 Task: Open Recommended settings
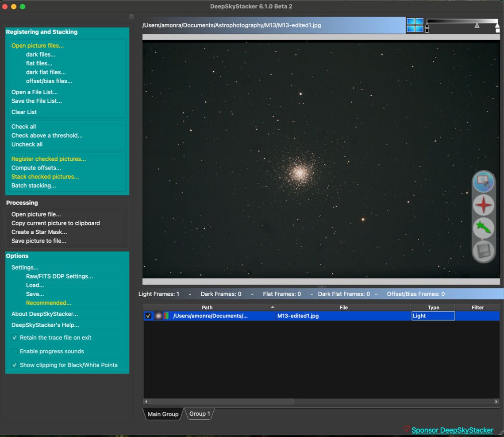click(x=49, y=303)
